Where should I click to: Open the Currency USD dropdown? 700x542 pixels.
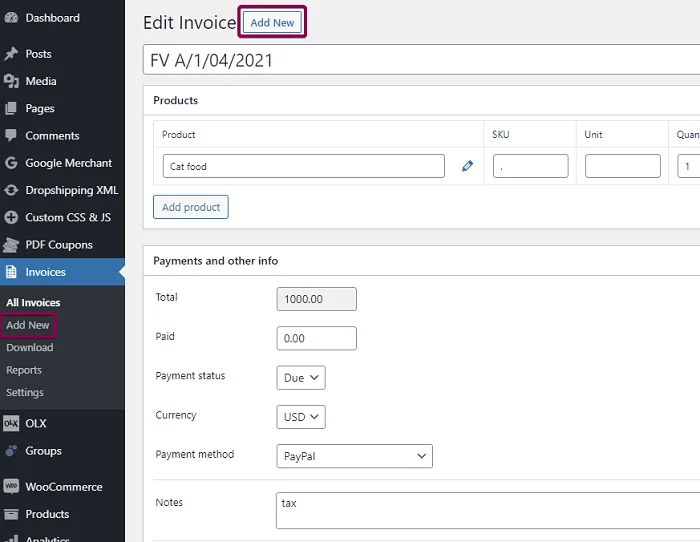pyautogui.click(x=301, y=417)
